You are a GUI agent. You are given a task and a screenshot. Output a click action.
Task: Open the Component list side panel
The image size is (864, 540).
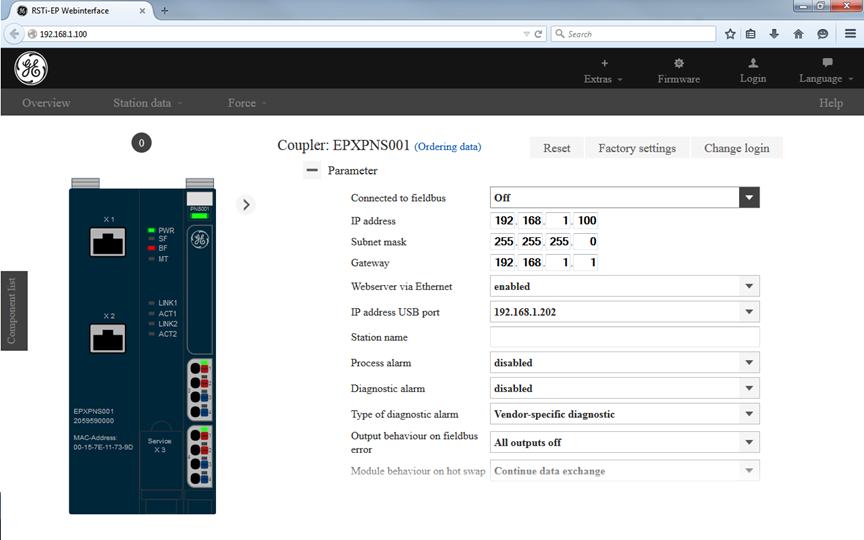tap(13, 311)
